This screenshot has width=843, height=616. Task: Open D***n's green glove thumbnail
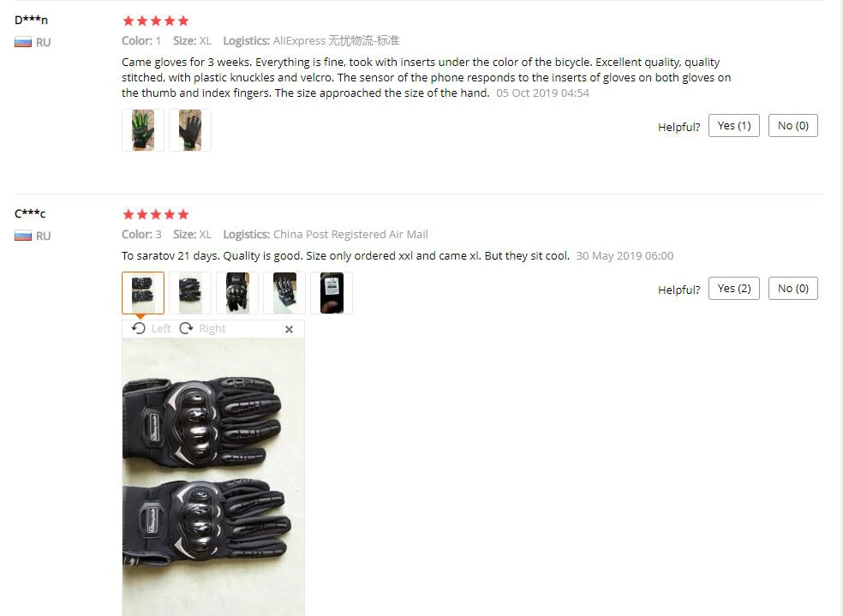tap(143, 130)
